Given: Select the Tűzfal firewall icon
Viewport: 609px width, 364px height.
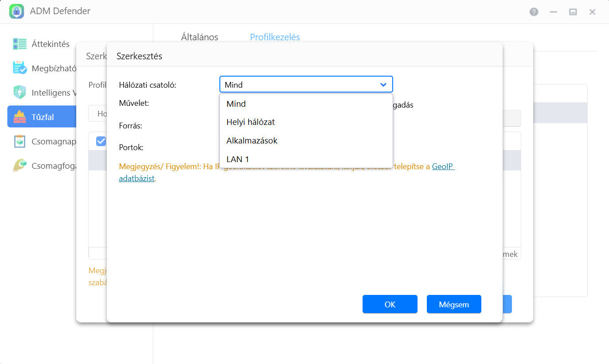Looking at the screenshot, I should tap(20, 117).
